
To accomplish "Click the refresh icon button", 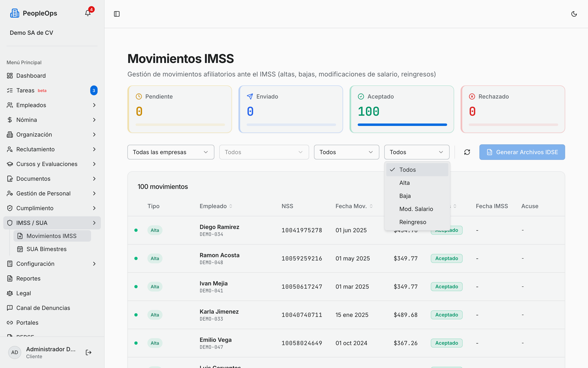I will tap(467, 152).
